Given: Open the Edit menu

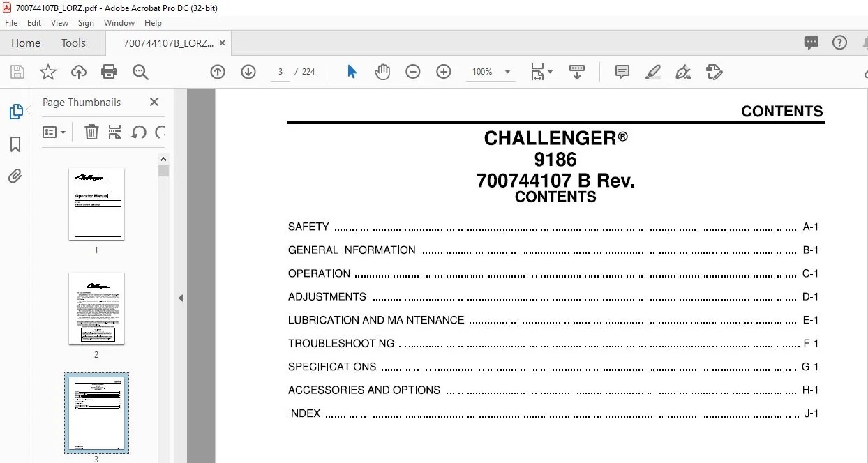Looking at the screenshot, I should coord(34,23).
